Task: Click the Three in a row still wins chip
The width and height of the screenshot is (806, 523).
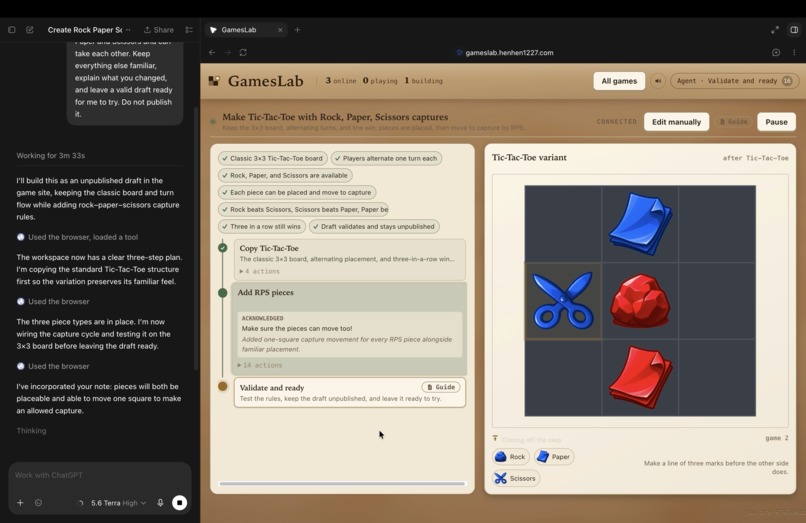Action: (x=262, y=226)
